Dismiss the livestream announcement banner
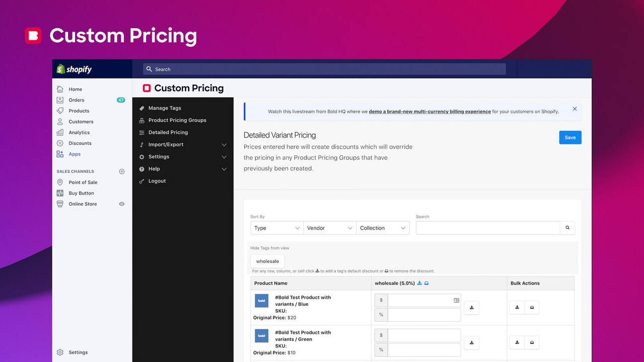Image resolution: width=644 pixels, height=362 pixels. [x=575, y=108]
